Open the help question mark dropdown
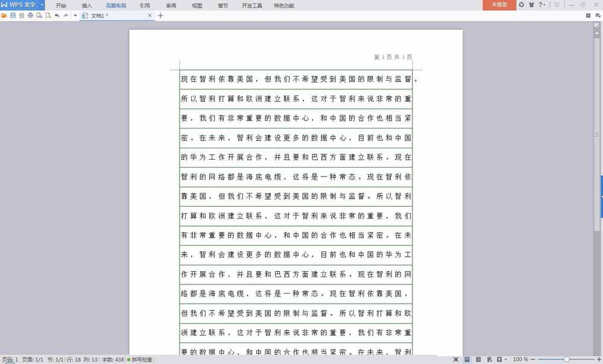This screenshot has height=364, width=603. pyautogui.click(x=542, y=5)
